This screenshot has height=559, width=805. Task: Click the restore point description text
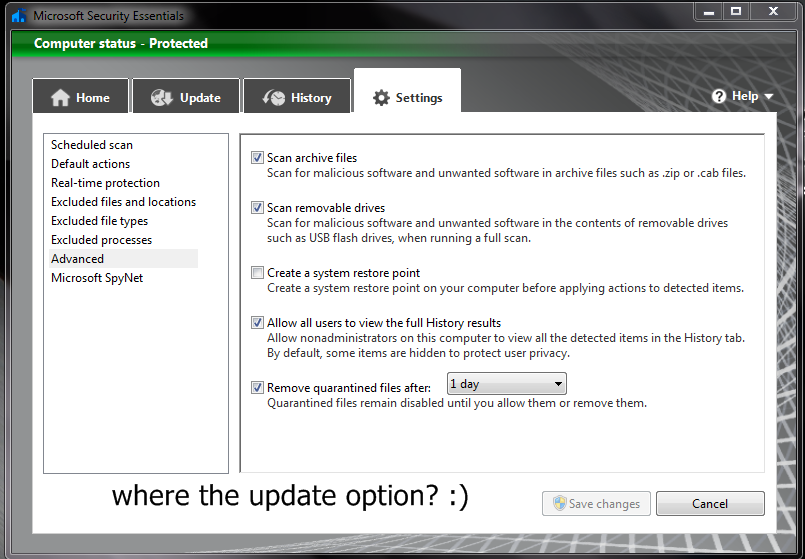(505, 288)
